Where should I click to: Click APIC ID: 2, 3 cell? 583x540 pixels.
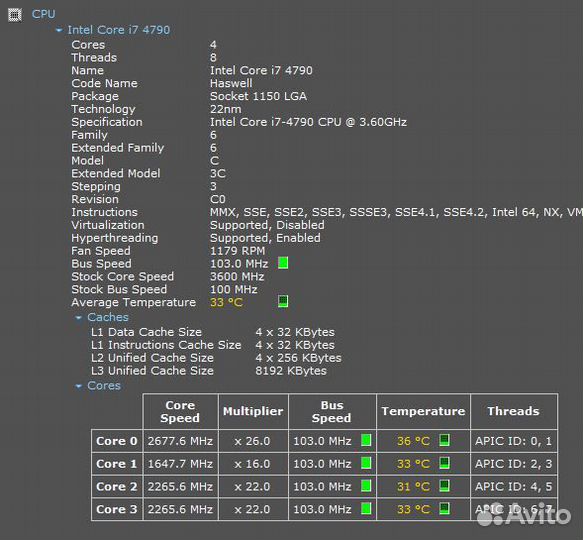[513, 464]
